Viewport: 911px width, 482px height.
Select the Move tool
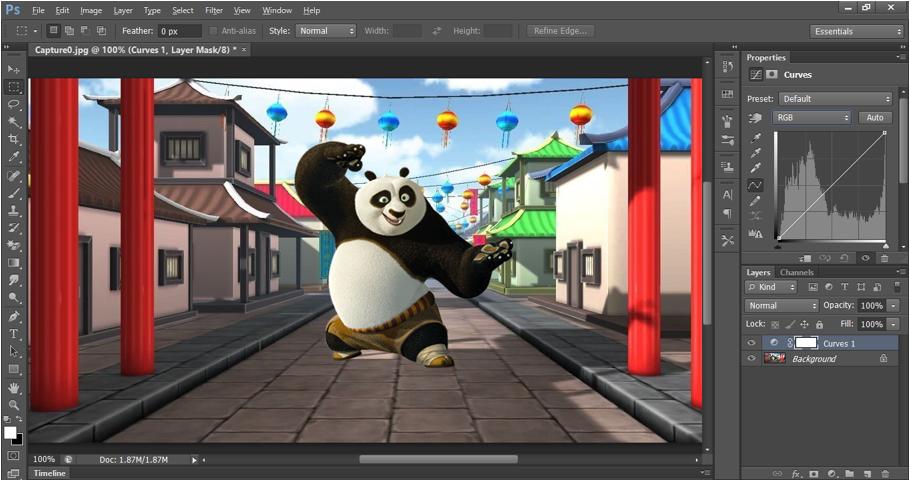coord(14,70)
